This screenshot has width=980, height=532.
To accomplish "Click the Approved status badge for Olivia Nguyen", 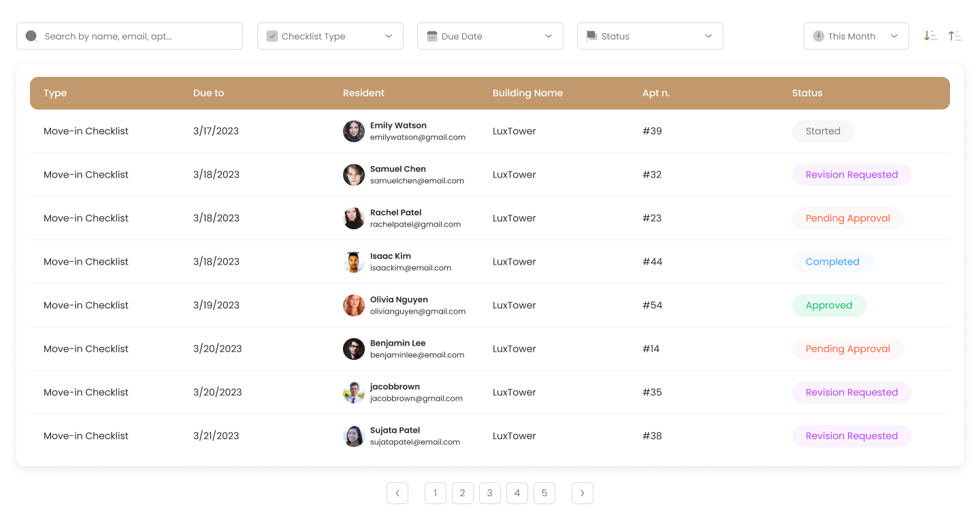I will (x=829, y=305).
